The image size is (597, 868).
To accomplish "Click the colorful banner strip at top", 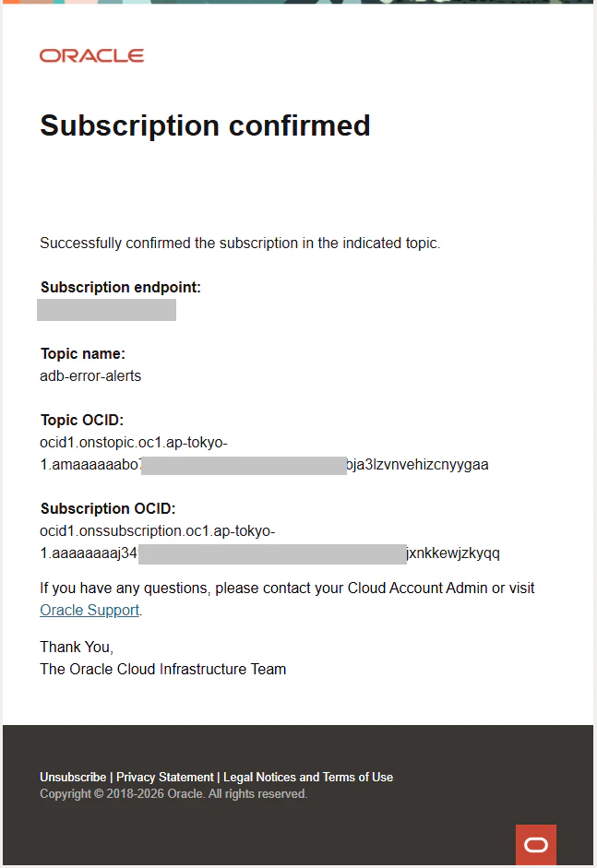I will pos(298,2).
